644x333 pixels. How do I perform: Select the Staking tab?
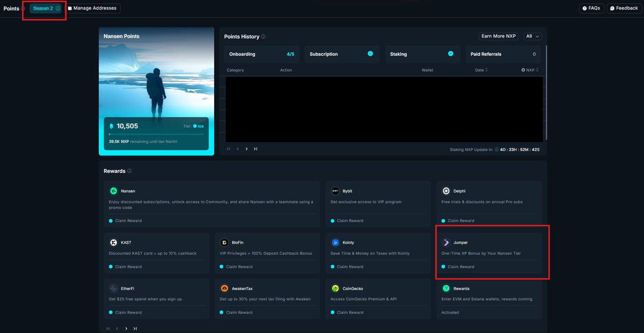coord(422,54)
